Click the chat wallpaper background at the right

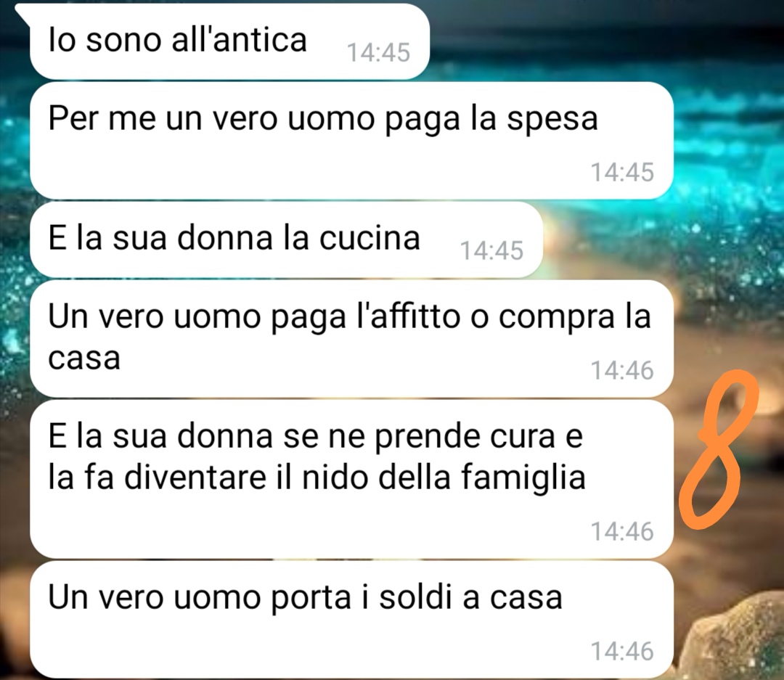point(729,200)
